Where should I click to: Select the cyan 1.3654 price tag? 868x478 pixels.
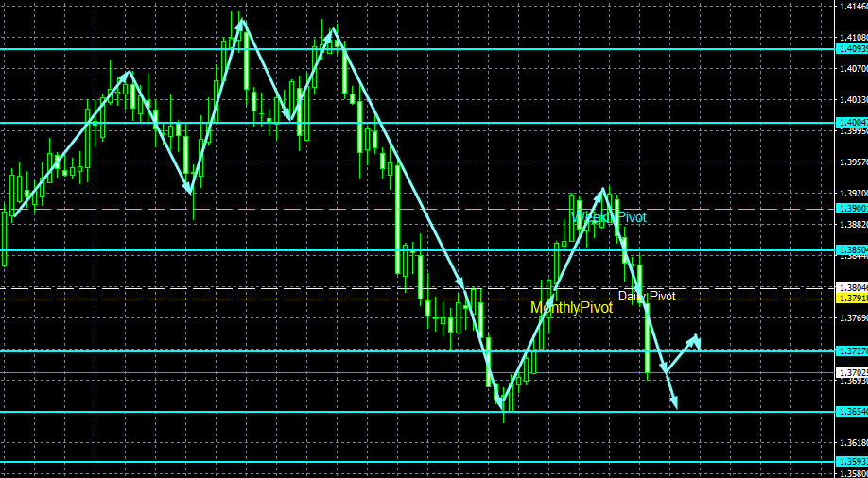click(x=851, y=412)
